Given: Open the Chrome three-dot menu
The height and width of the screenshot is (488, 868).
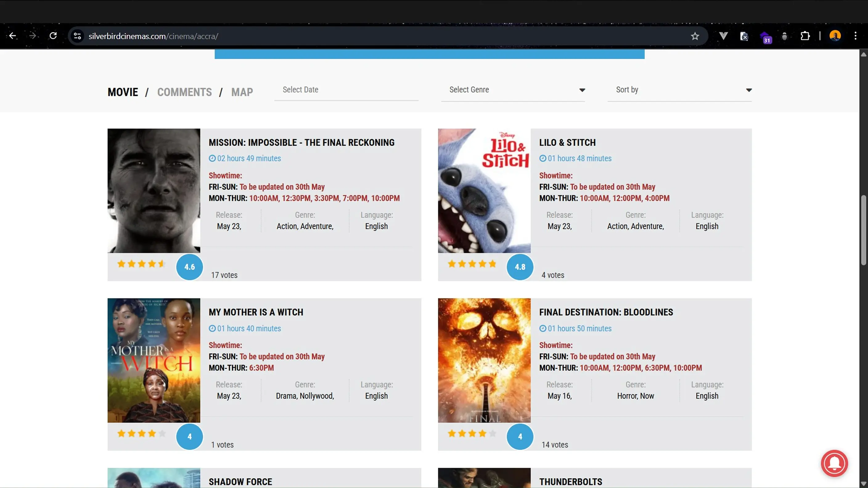Looking at the screenshot, I should 855,36.
